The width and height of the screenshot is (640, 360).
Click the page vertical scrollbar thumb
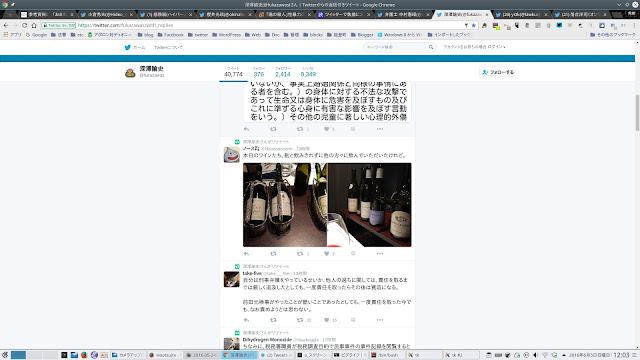pyautogui.click(x=637, y=113)
